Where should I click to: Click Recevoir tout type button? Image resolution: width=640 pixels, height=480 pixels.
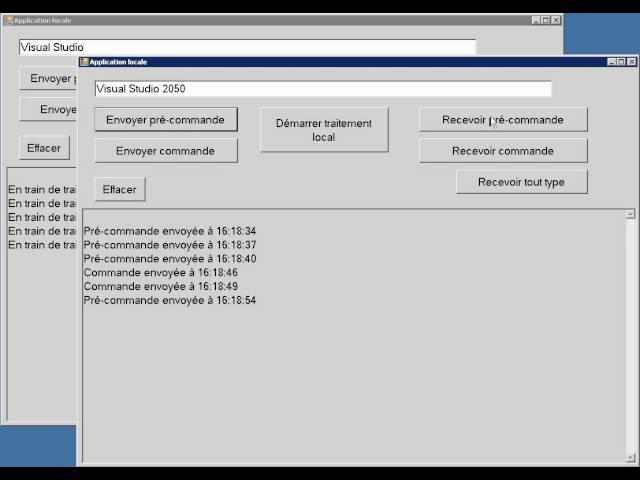(522, 182)
